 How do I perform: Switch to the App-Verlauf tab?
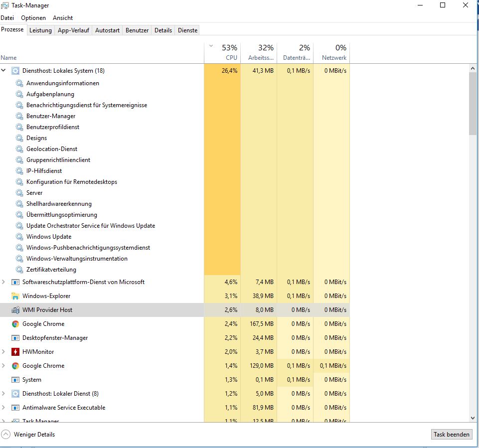[73, 30]
